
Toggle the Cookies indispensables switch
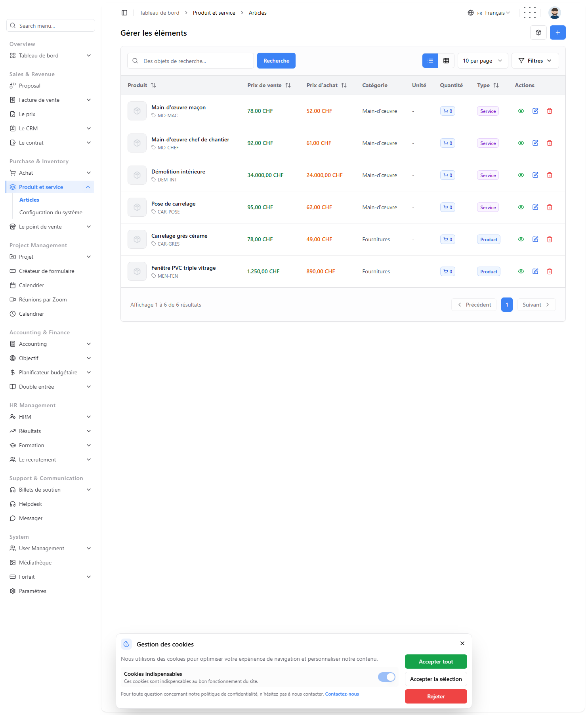pos(386,677)
